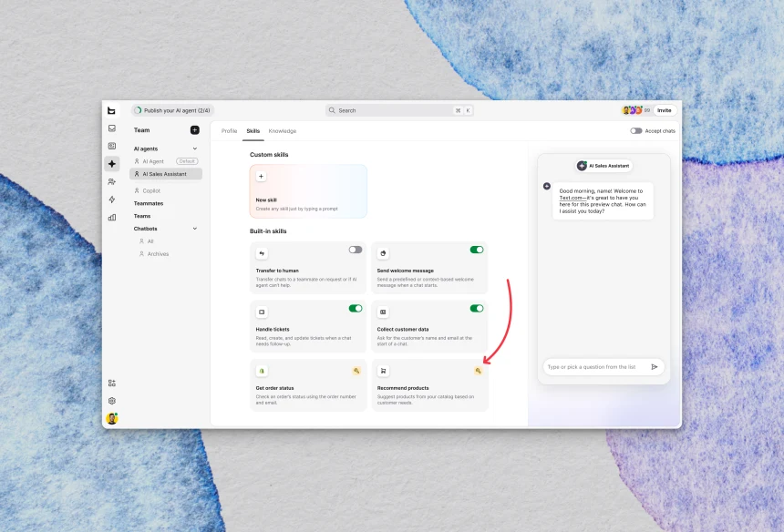The image size is (784, 532).
Task: Click the Built-in skills heading
Action: click(269, 230)
